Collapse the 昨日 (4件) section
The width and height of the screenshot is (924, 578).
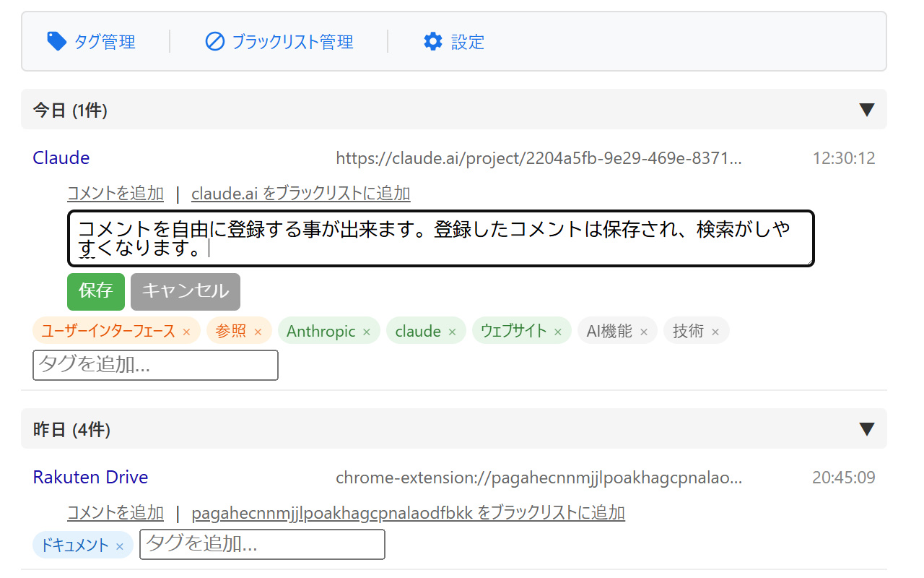click(x=867, y=429)
